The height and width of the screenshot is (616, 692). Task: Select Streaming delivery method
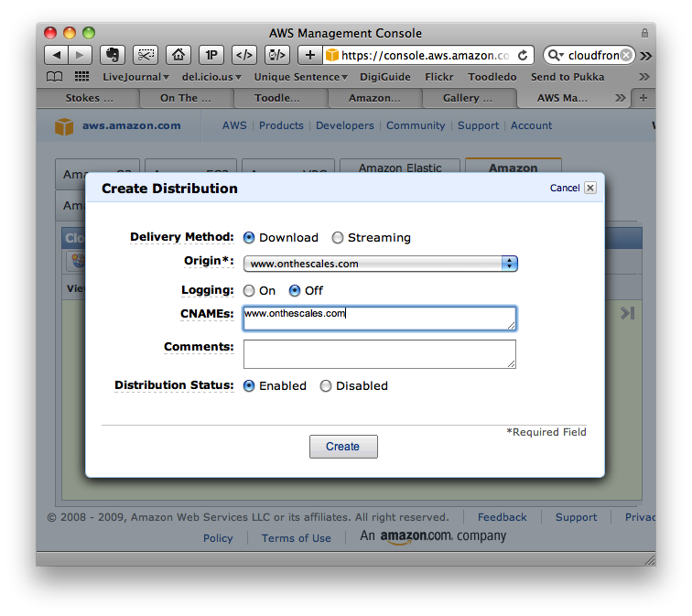(338, 238)
